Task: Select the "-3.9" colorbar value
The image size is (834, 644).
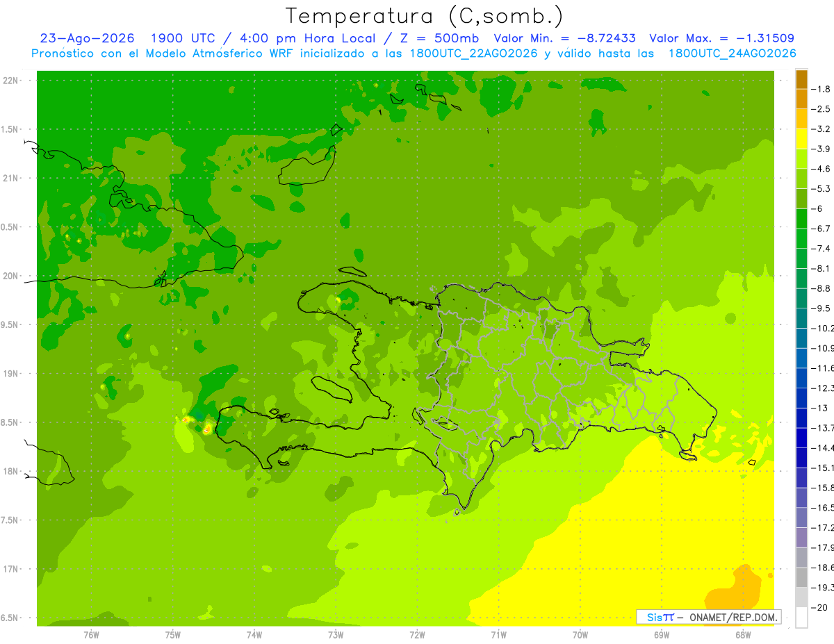Action: tap(821, 149)
